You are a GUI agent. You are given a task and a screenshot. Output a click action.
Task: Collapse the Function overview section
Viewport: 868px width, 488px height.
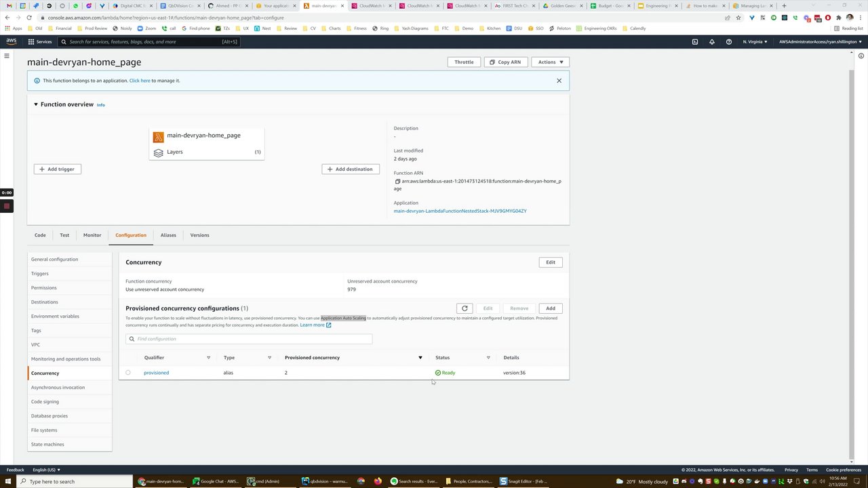point(36,104)
